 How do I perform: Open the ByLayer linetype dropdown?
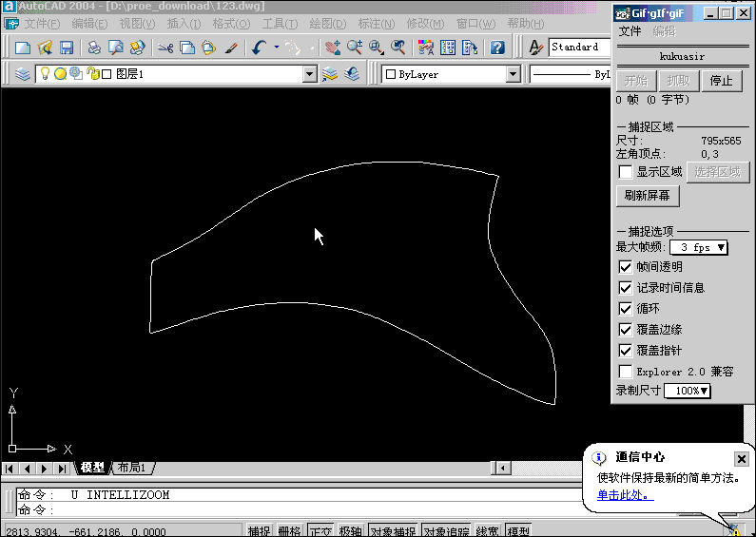[x=570, y=74]
